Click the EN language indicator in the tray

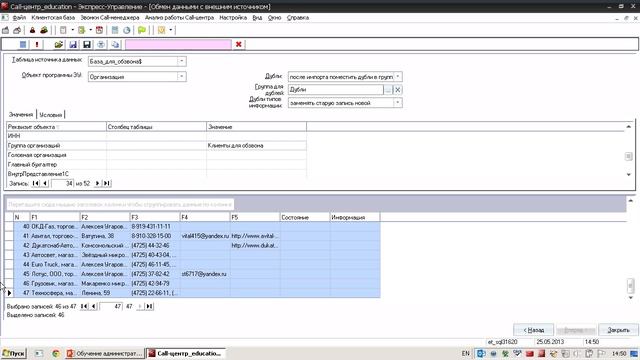point(465,353)
